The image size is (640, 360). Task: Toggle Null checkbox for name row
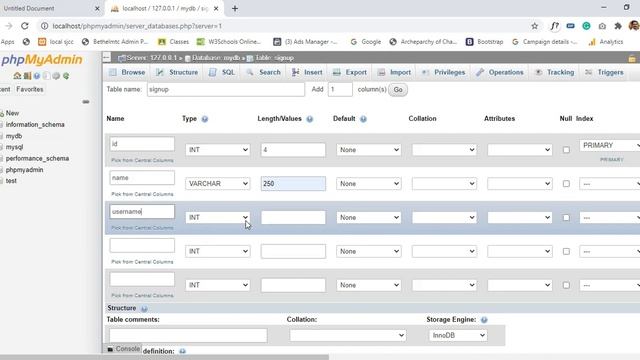pyautogui.click(x=566, y=184)
